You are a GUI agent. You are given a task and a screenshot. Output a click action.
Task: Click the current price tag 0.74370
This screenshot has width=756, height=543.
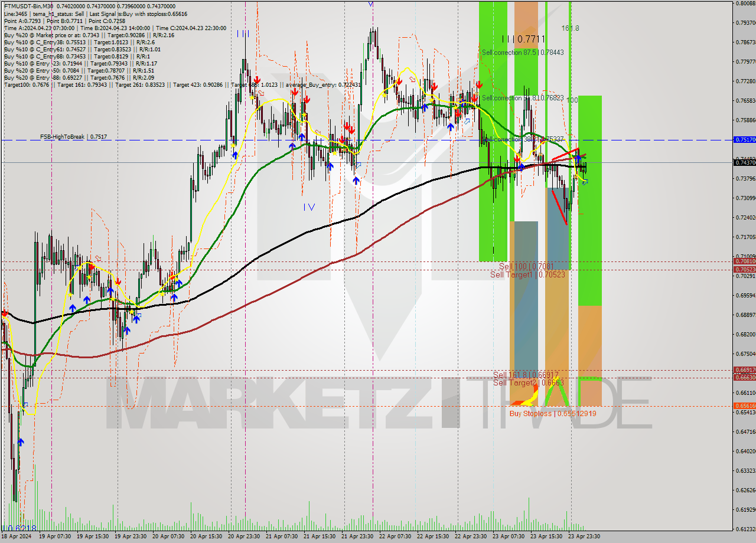coord(744,162)
